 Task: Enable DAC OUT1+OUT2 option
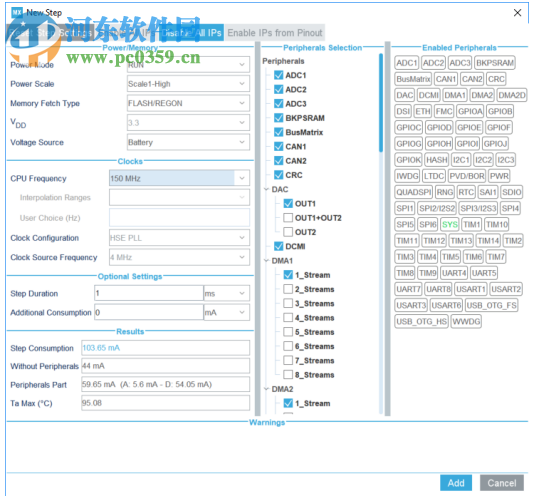pyautogui.click(x=288, y=218)
